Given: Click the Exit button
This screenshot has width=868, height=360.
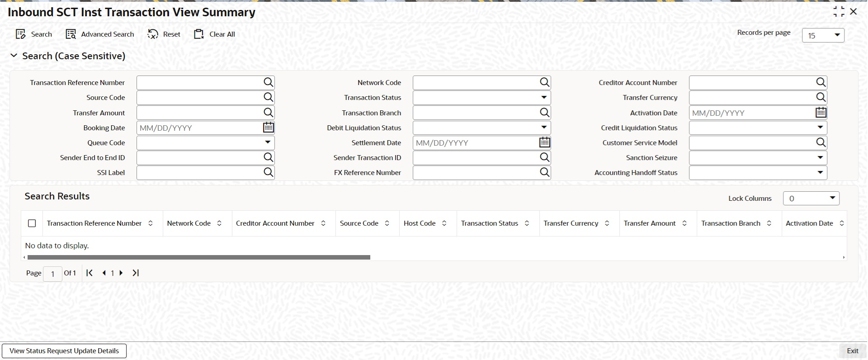Looking at the screenshot, I should (x=853, y=351).
